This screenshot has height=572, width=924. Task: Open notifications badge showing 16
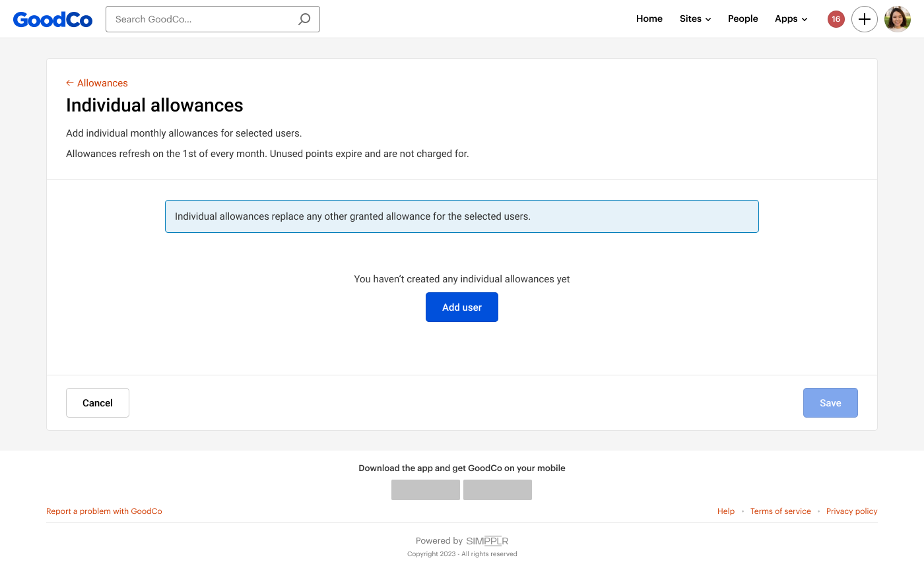(836, 19)
